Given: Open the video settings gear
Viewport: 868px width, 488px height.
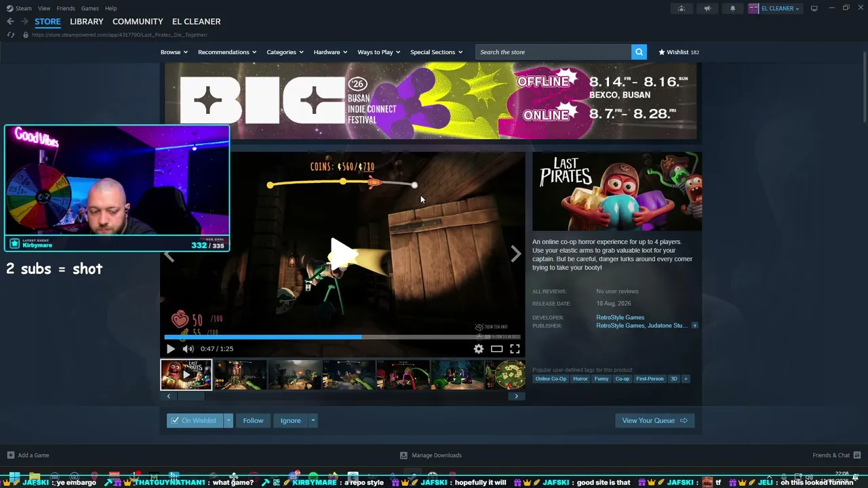Looking at the screenshot, I should click(479, 349).
